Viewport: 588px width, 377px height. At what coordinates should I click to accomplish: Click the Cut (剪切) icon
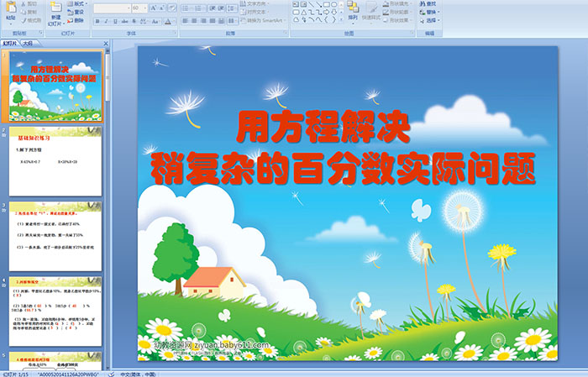point(29,4)
